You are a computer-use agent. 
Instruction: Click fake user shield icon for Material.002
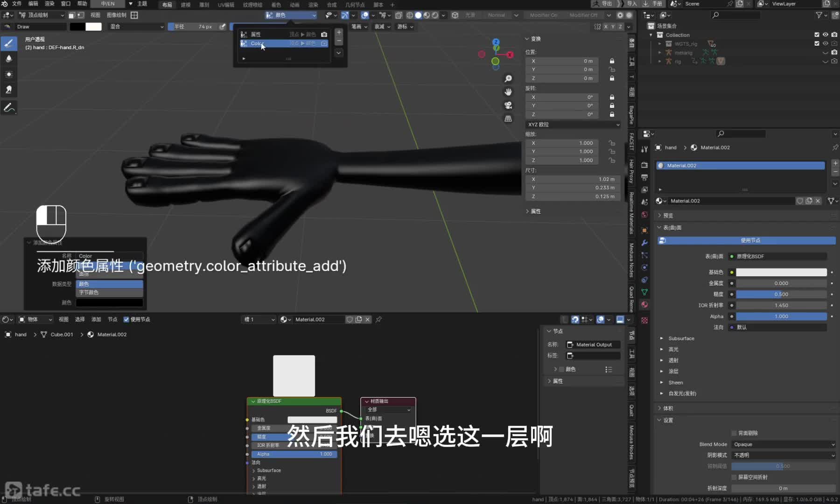pyautogui.click(x=800, y=201)
